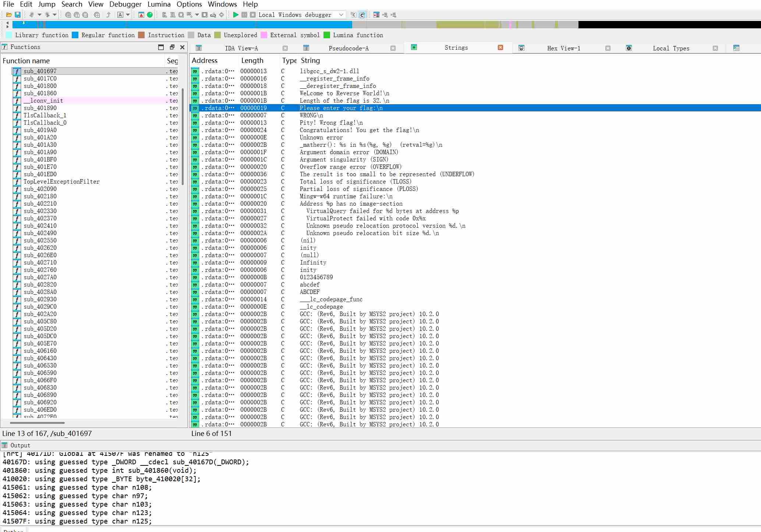Viewport: 761px width, 532px height.
Task: Click the green circle toolbar icon
Action: click(150, 15)
